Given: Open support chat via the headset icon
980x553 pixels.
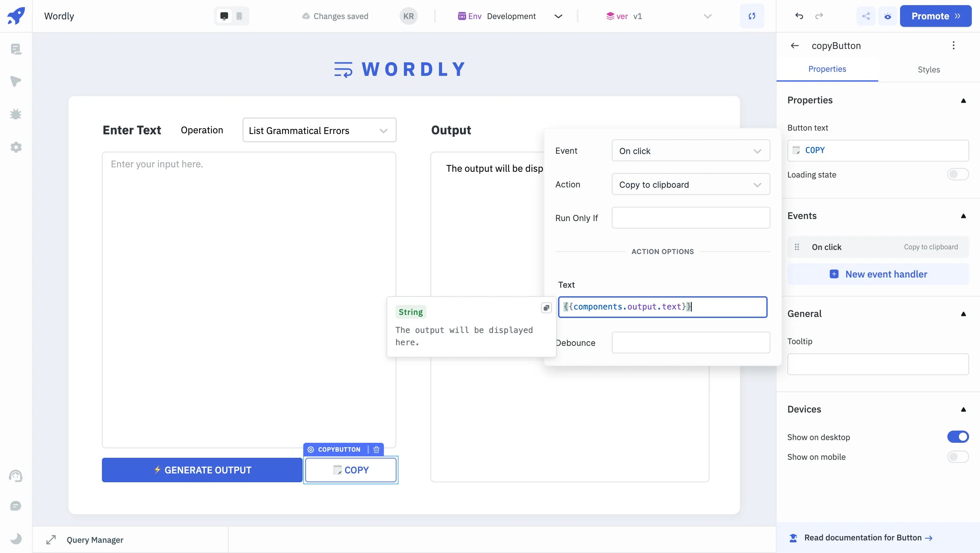Looking at the screenshot, I should tap(16, 476).
